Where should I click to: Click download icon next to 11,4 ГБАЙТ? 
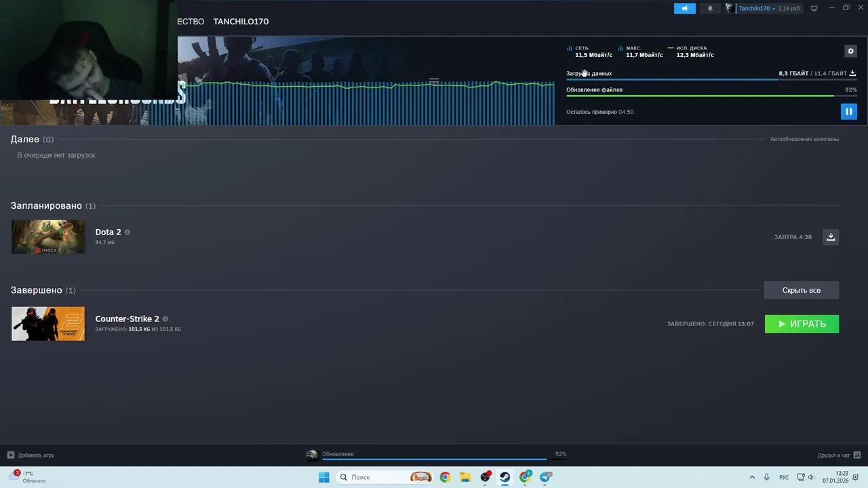pos(852,73)
